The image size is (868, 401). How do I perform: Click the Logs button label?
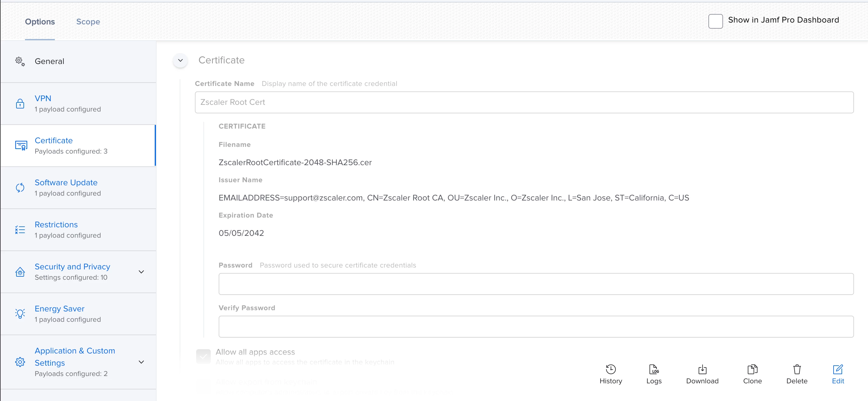(654, 381)
